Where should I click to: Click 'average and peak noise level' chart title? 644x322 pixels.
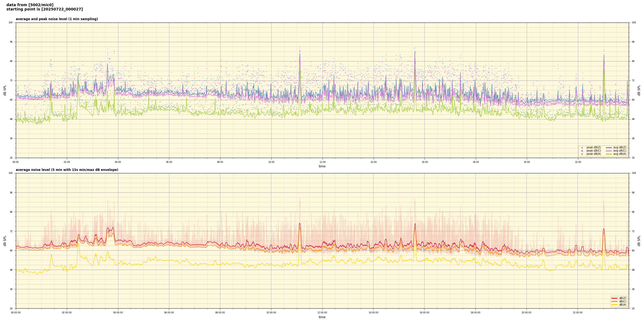[x=57, y=19]
